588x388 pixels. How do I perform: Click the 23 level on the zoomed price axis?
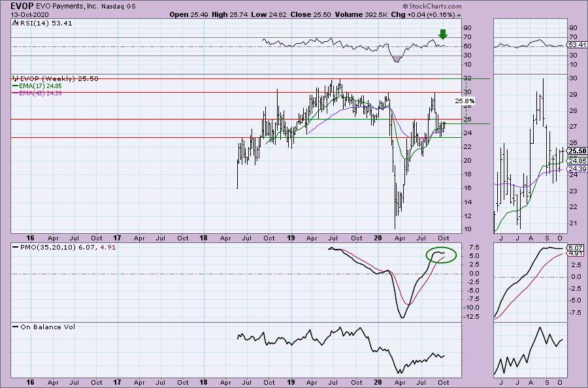574,191
